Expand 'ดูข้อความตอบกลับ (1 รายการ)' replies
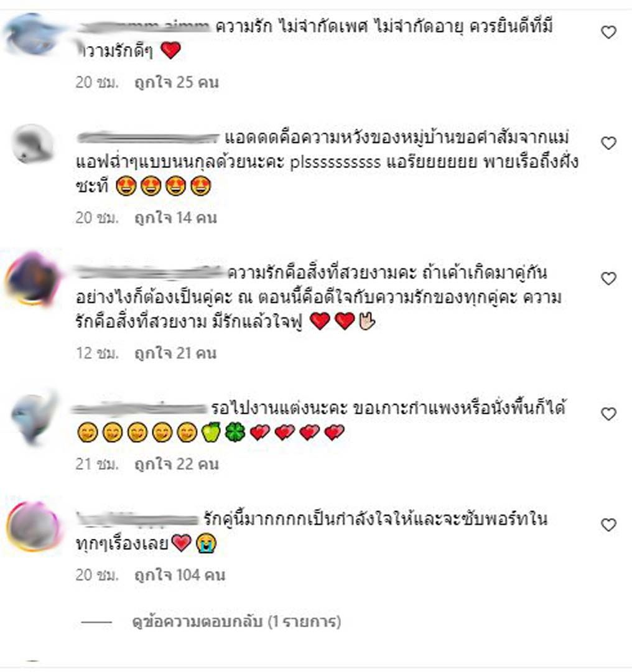The image size is (632, 672). (236, 622)
